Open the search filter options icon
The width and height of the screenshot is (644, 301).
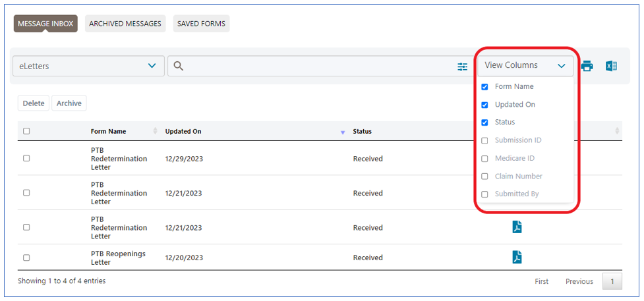point(463,67)
